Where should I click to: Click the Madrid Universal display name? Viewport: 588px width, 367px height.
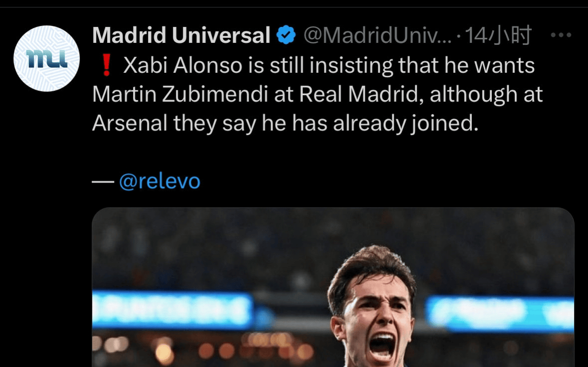click(x=181, y=36)
